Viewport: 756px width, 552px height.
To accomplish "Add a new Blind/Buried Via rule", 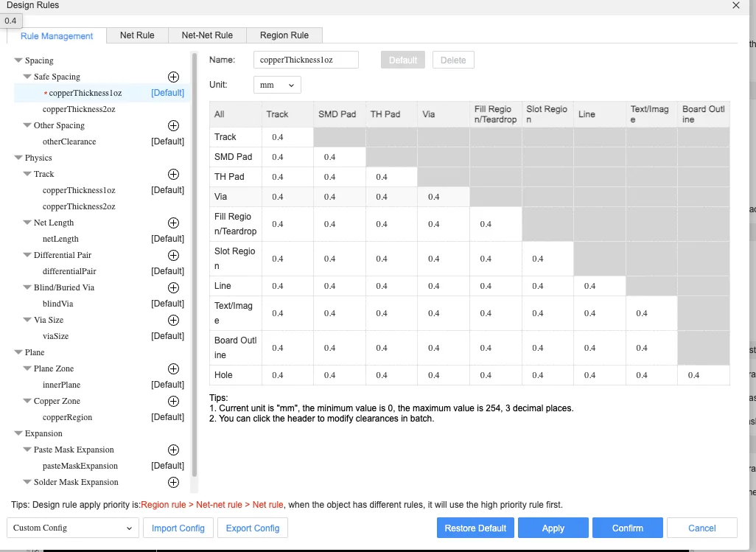I will 173,287.
